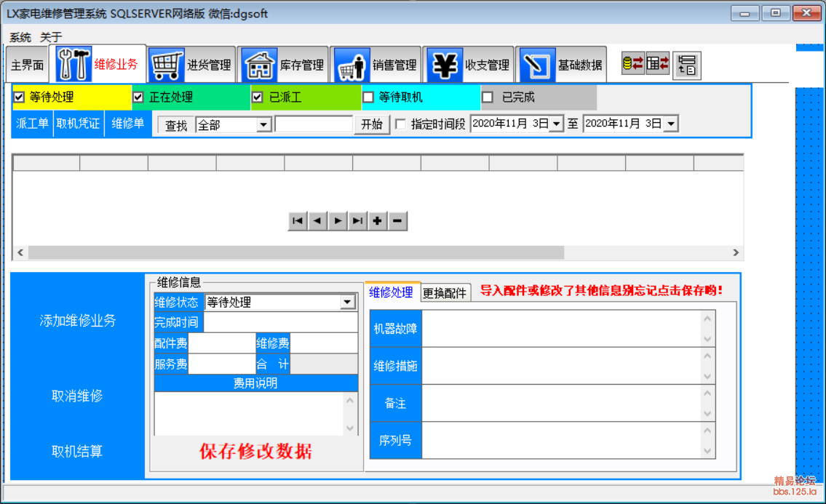Click the calculator toolbar icon
Screen dimensions: 826x504
click(x=658, y=64)
